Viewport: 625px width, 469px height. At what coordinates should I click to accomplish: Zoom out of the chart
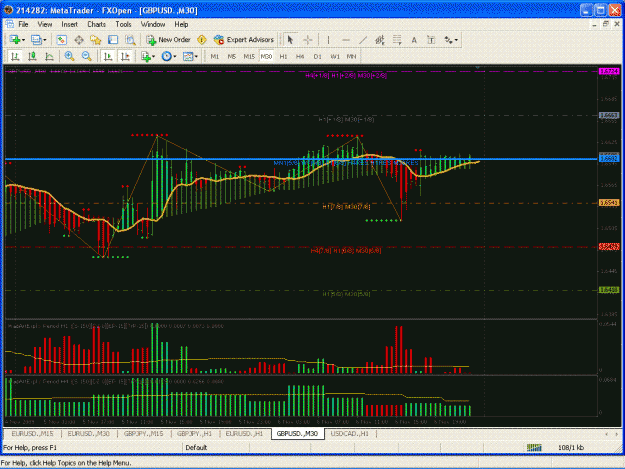point(86,57)
